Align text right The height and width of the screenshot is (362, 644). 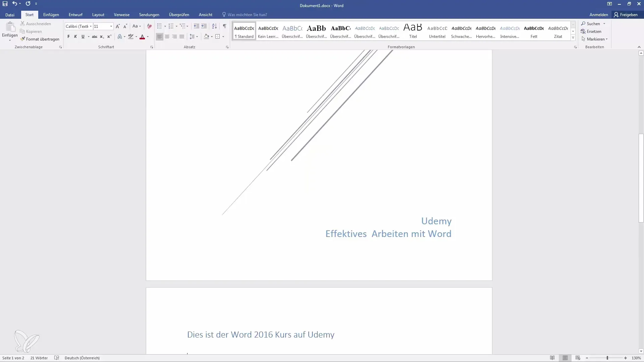pos(174,37)
